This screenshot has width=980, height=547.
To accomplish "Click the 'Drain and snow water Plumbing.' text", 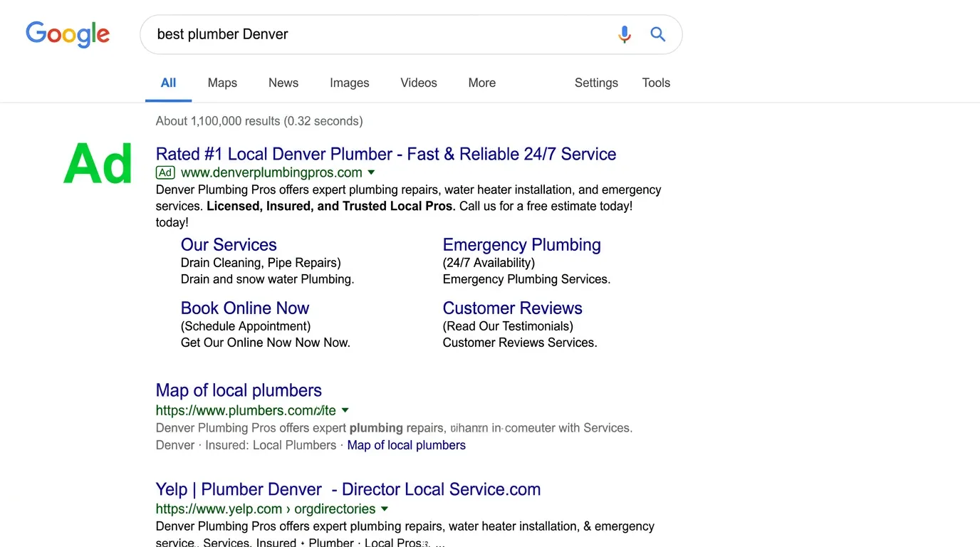I will (267, 279).
